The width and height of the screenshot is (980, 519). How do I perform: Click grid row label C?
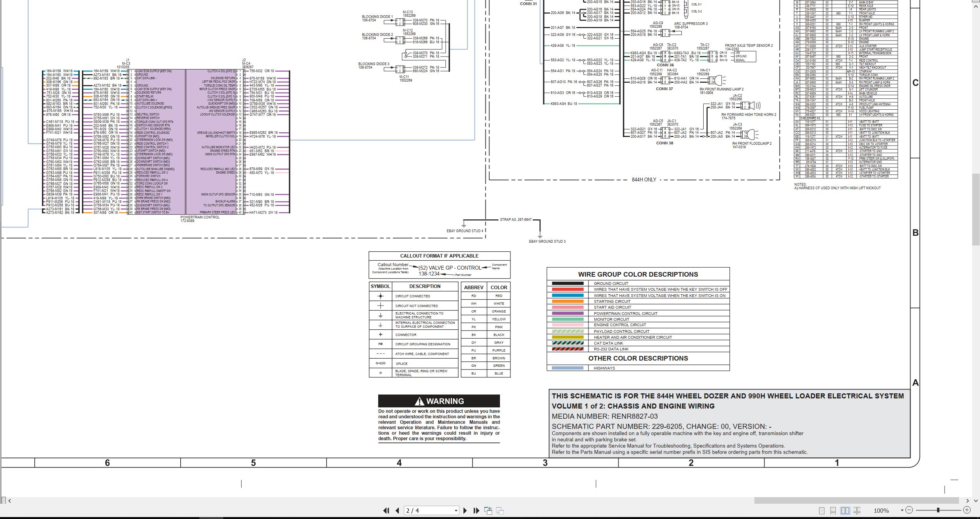(915, 83)
